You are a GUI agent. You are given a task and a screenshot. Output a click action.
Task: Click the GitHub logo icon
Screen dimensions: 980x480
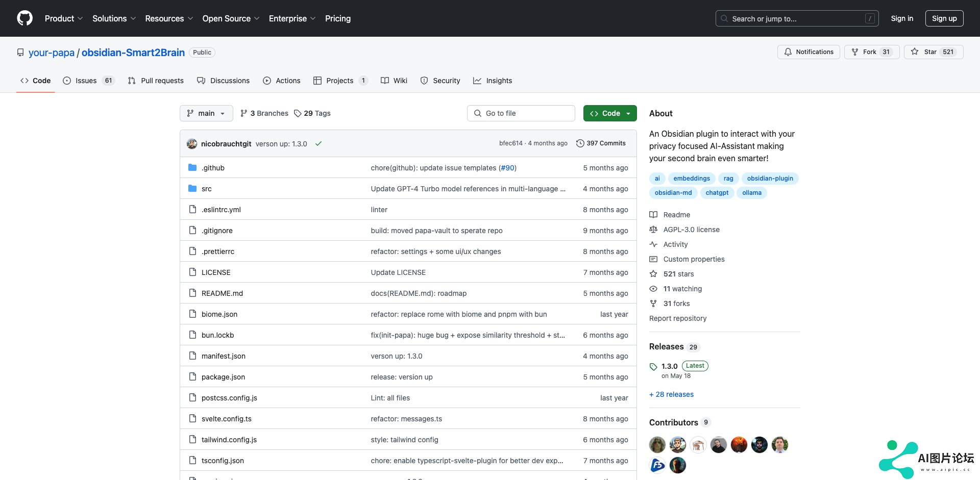coord(24,18)
